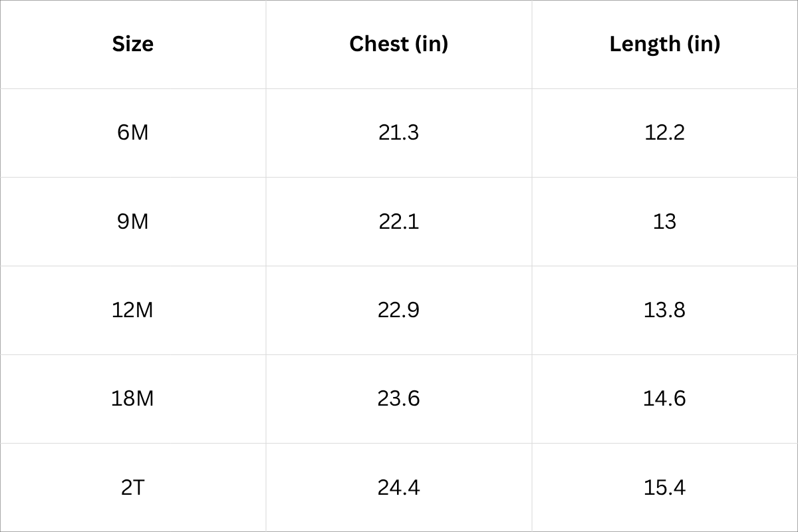
Task: Click the Chest (in) column header
Action: click(x=398, y=44)
